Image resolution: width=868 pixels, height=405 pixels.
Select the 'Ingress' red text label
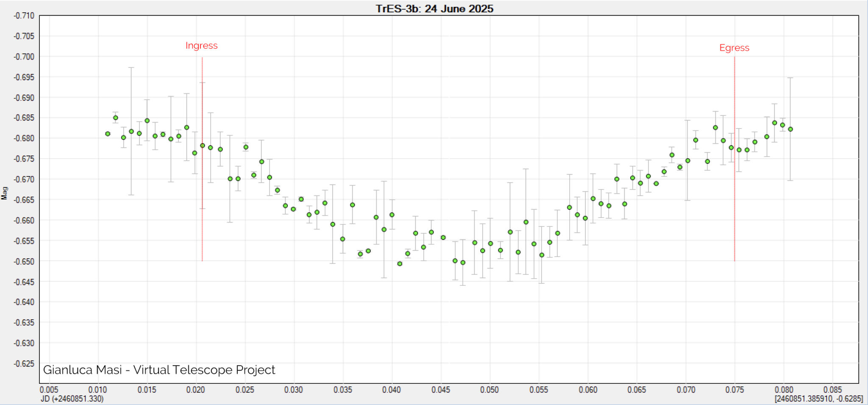tap(202, 45)
